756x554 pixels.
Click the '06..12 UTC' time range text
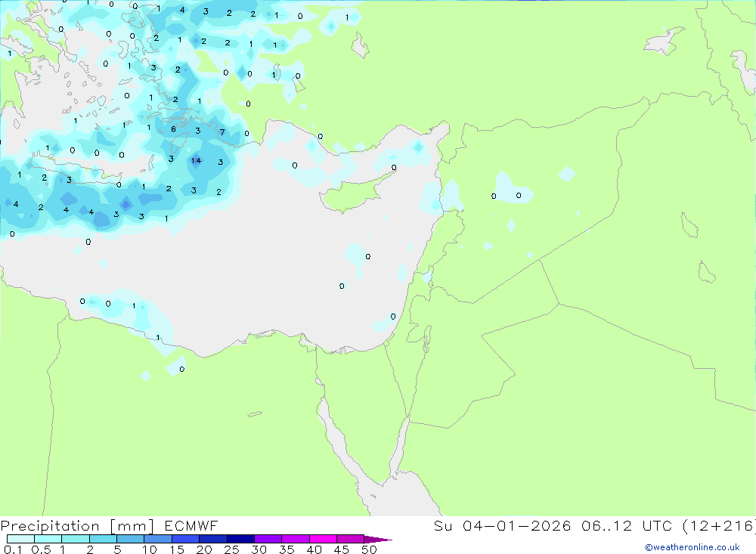[626, 525]
